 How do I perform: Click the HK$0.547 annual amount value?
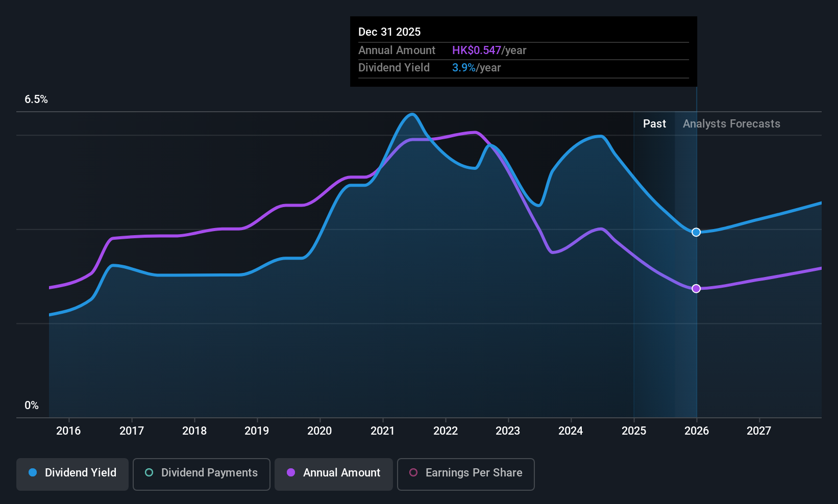click(477, 50)
